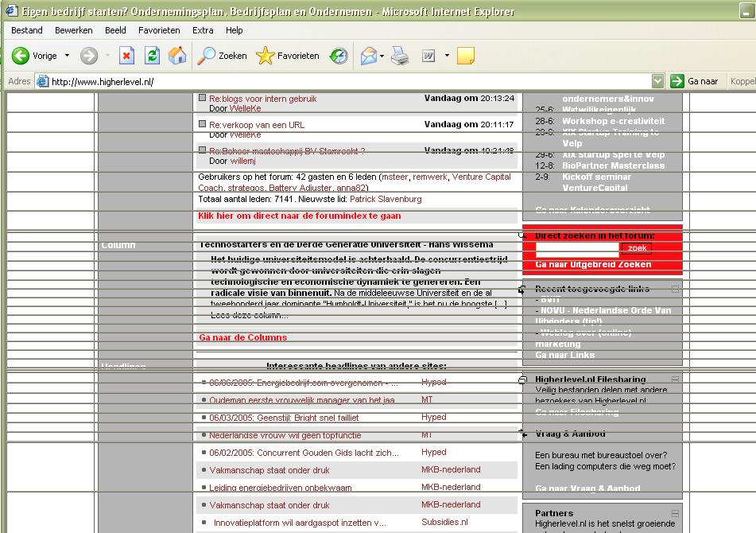Viewport: 756px width, 533px height.
Task: Expand the Vorige back history dropdown arrow
Action: point(67,56)
